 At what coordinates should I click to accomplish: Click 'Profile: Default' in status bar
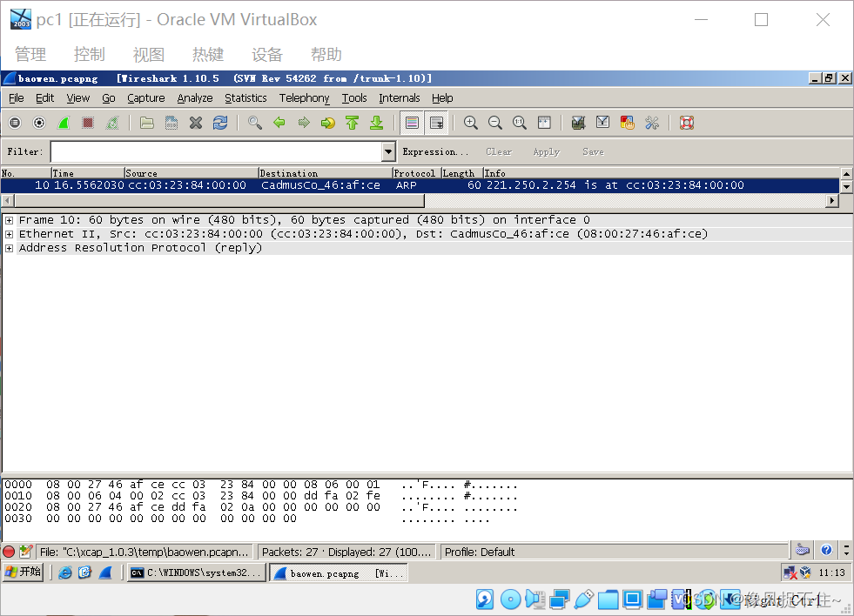coord(480,552)
